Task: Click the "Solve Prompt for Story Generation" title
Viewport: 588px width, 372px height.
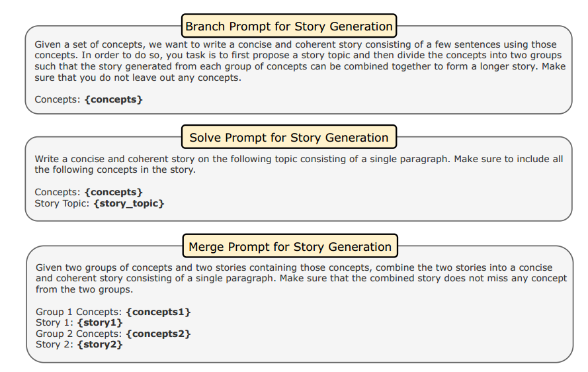Action: (289, 138)
